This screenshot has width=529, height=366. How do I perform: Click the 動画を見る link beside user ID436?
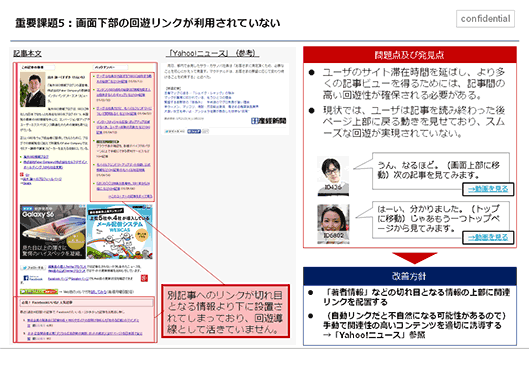tap(488, 189)
